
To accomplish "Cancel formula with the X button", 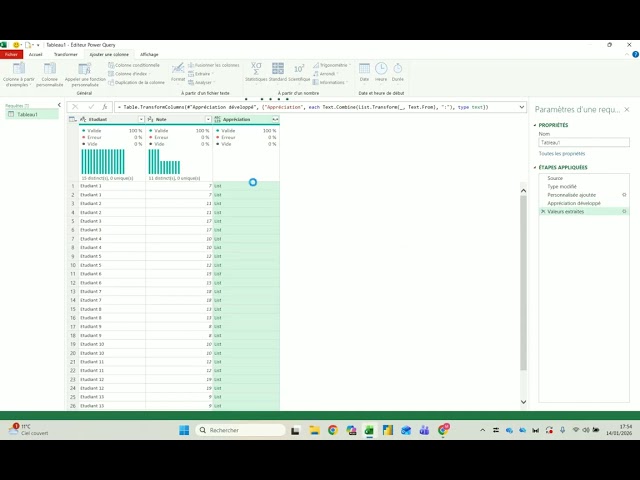I will 75,107.
